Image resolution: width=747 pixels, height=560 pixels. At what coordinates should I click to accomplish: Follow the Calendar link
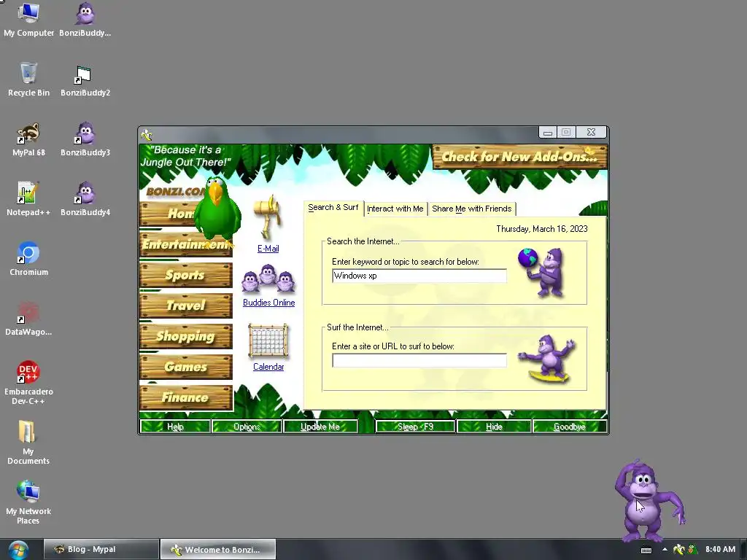tap(268, 367)
